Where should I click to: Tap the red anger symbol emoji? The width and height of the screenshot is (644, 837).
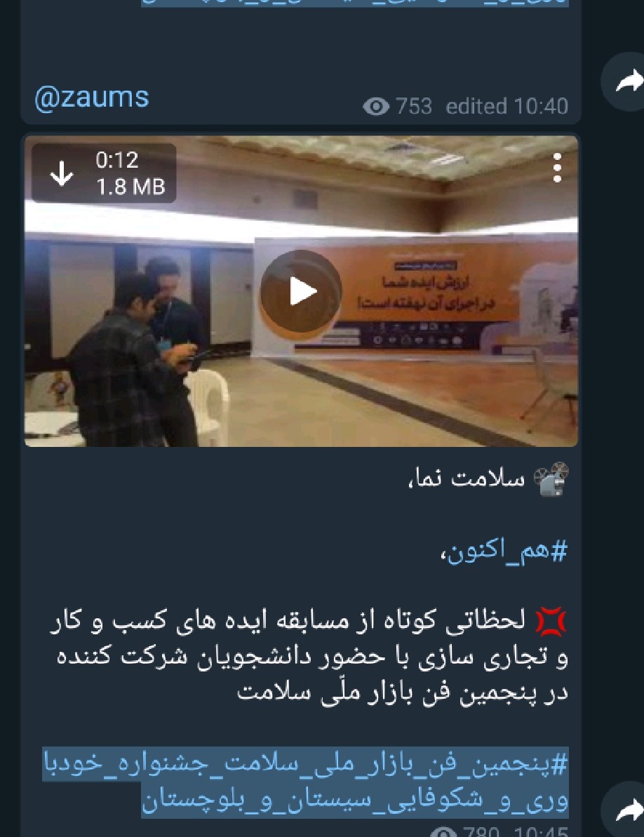[x=551, y=622]
